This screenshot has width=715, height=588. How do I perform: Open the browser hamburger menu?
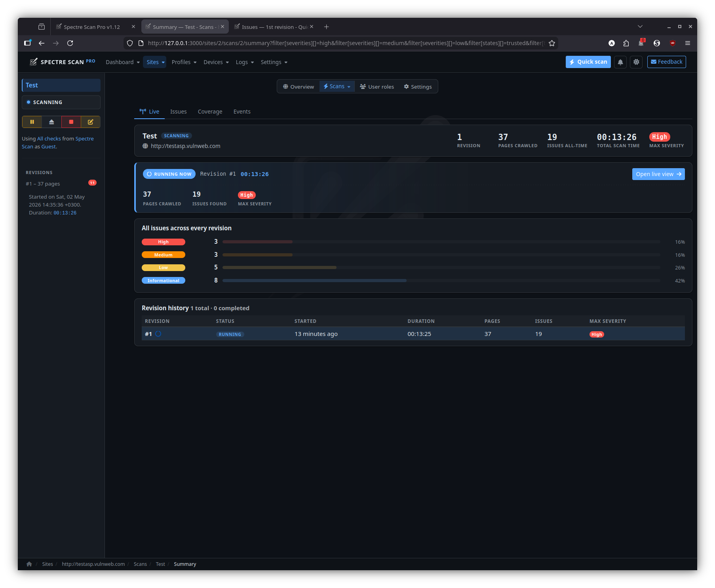tap(688, 43)
